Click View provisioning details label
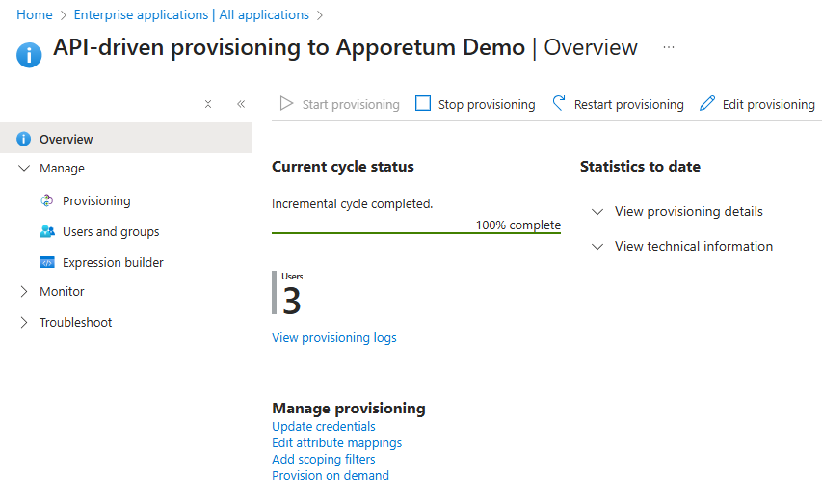This screenshot has height=504, width=822. click(688, 211)
